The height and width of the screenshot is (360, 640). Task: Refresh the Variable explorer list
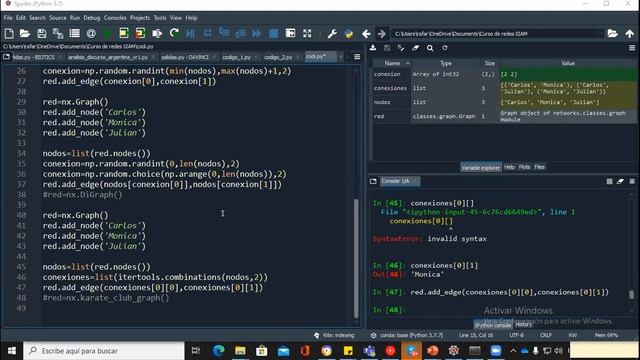coord(444,48)
